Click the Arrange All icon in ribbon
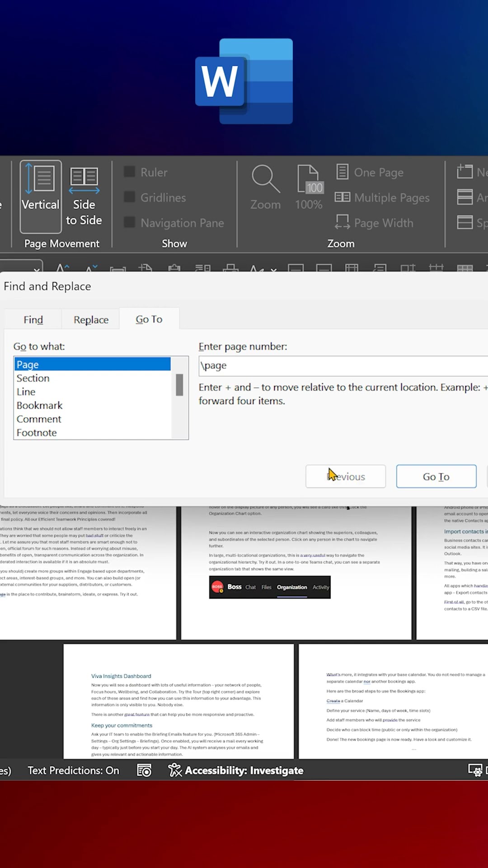This screenshot has height=868, width=488. coord(465,197)
